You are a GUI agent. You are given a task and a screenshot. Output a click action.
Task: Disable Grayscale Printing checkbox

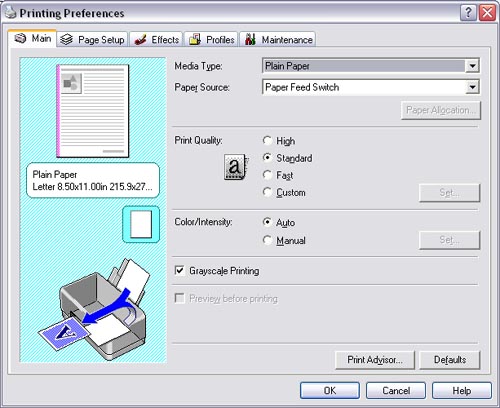[x=180, y=270]
